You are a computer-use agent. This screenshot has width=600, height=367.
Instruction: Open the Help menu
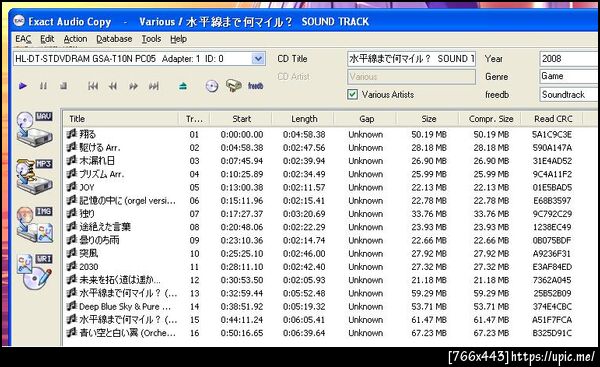coord(178,39)
